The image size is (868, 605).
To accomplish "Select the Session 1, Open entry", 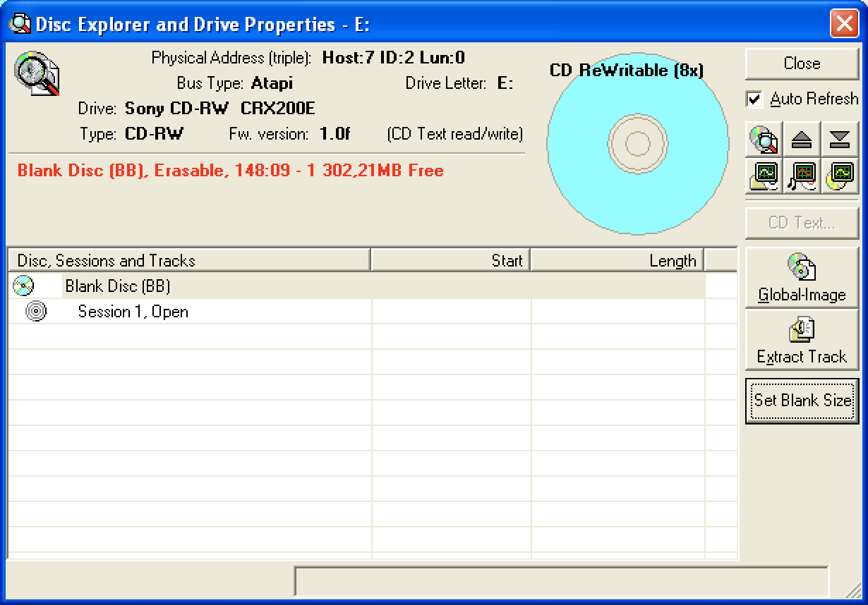I will (x=133, y=312).
